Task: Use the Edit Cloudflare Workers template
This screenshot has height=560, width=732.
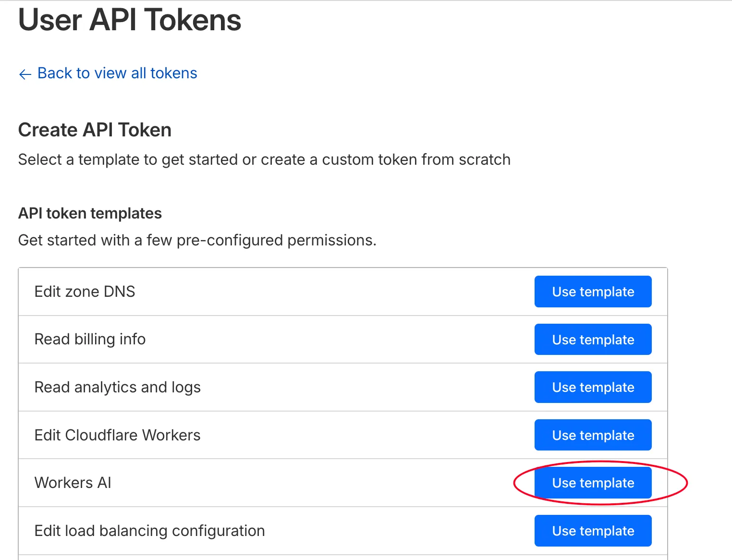Action: coord(593,435)
